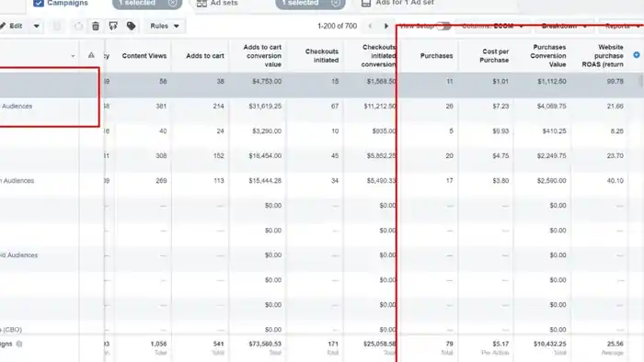
Task: Toggle the View Setup switch
Action: pos(443,26)
